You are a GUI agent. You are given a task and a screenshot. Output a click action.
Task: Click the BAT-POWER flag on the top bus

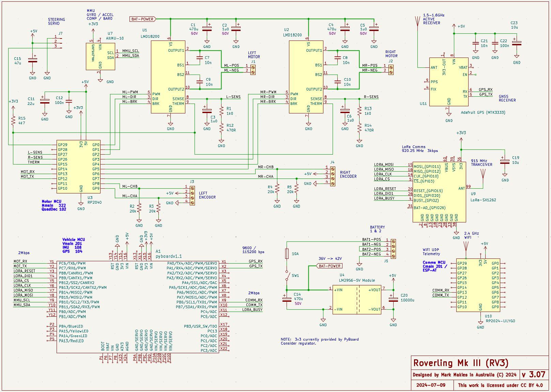[143, 19]
